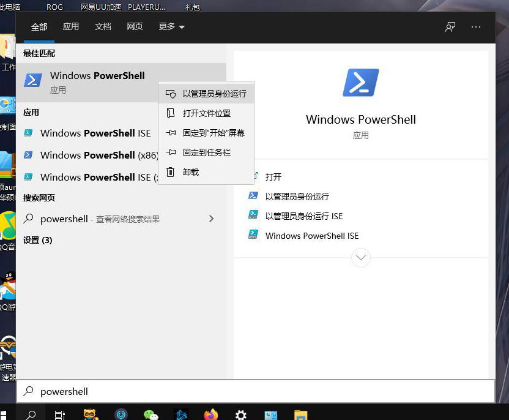Click the feedback person icon in search header
The height and width of the screenshot is (420, 509).
(450, 27)
